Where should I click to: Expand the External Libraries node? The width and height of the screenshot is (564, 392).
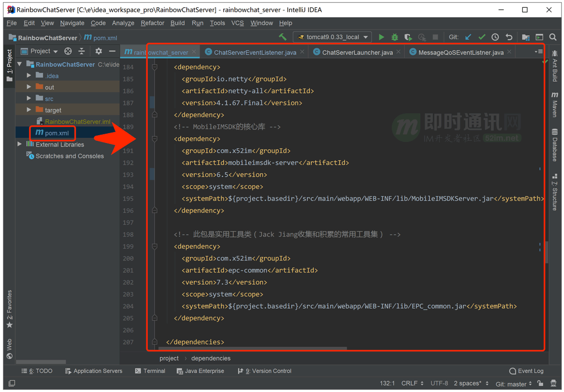(20, 144)
